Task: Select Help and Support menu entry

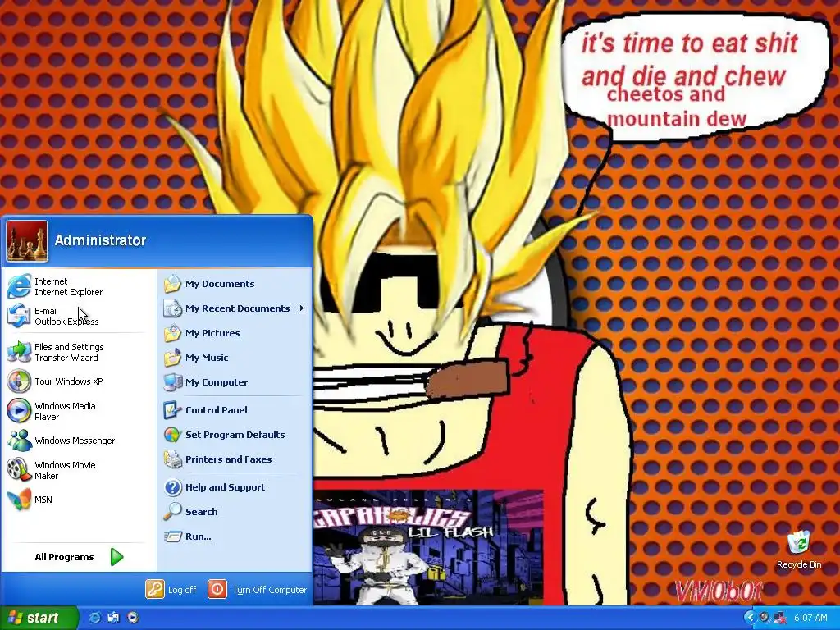Action: pos(234,487)
